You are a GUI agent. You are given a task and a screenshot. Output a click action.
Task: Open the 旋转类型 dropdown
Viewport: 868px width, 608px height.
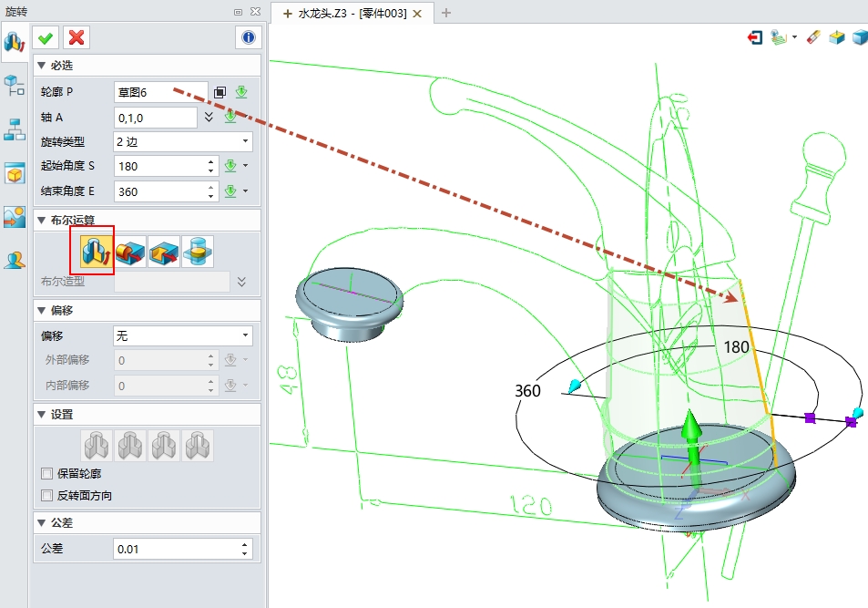click(x=182, y=141)
